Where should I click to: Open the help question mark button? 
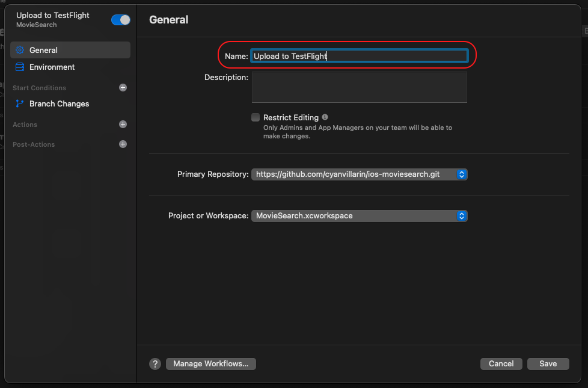(x=155, y=363)
